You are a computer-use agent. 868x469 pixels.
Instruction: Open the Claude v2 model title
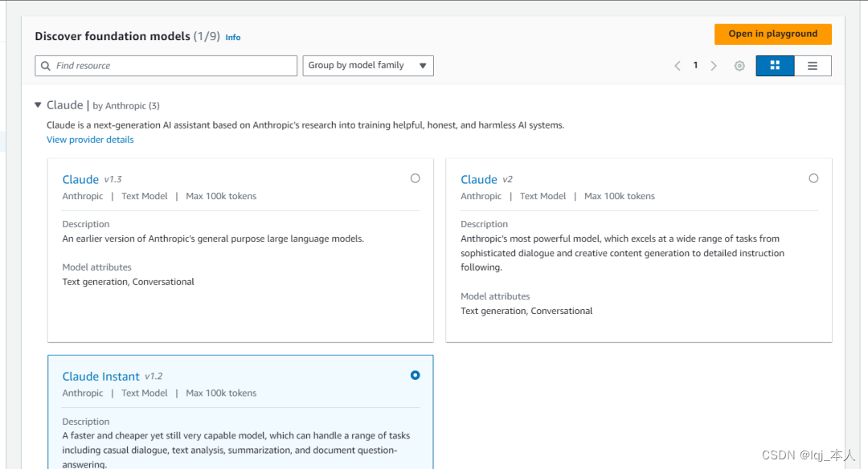click(479, 179)
